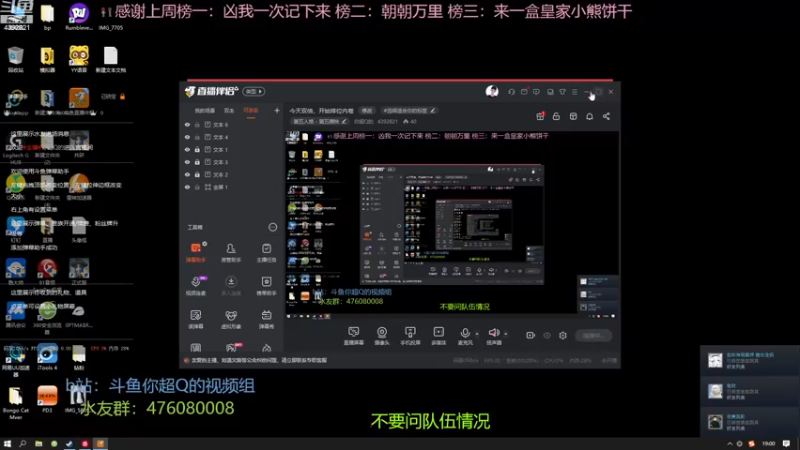Screen dimensions: 800x450
Task: Click the speaker icon in bottom toolbar
Action: [493, 335]
